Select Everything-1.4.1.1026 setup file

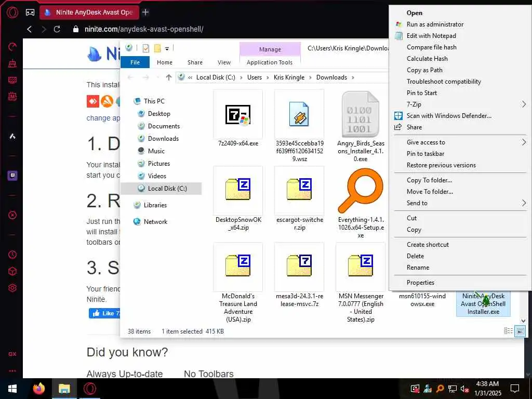pyautogui.click(x=361, y=190)
